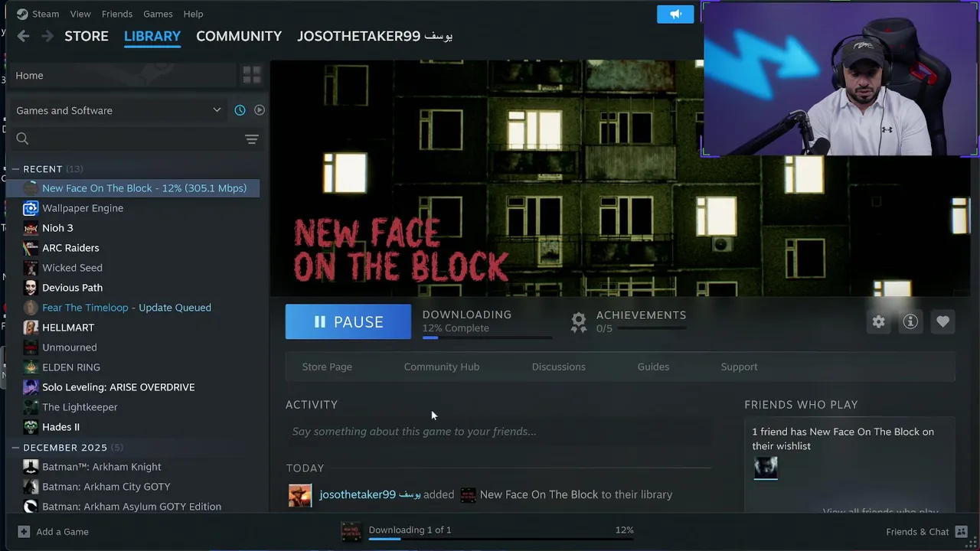Click the achievements 0/5 progress bar
The image size is (980, 551).
[652, 328]
